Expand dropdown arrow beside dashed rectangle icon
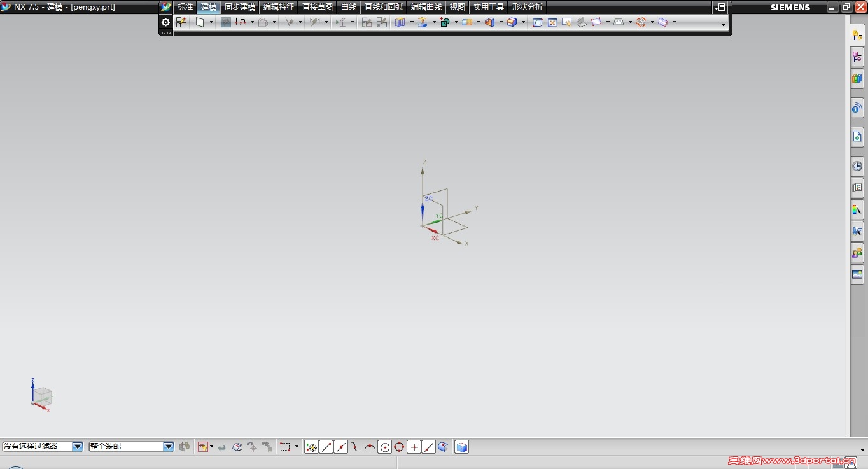Image resolution: width=868 pixels, height=469 pixels. tap(297, 447)
